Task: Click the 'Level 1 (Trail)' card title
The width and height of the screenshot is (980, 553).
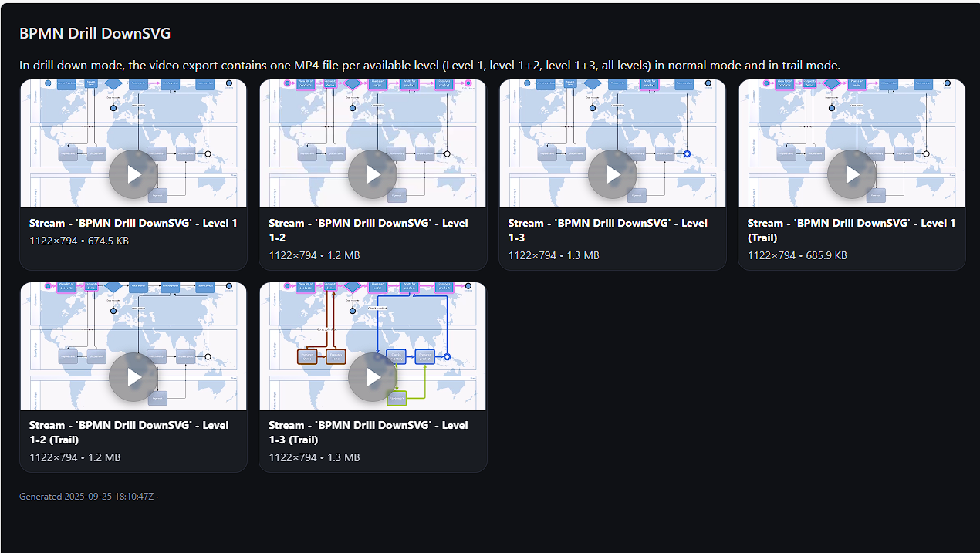Action: pos(852,230)
